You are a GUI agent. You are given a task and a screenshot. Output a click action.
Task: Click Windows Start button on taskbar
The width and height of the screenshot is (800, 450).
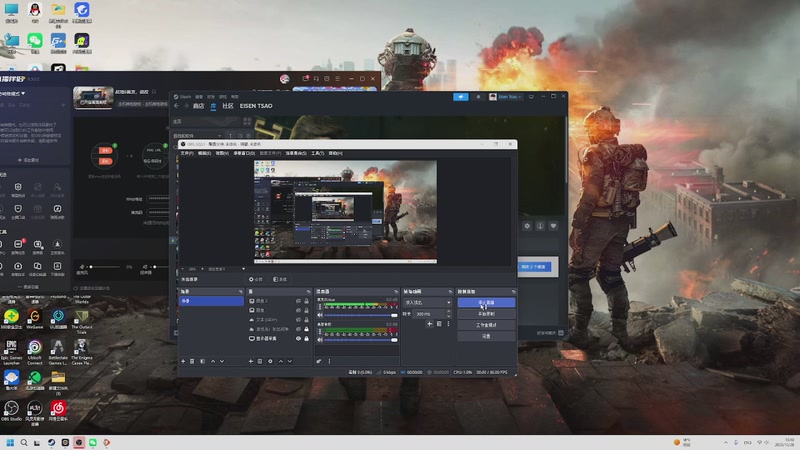coord(10,442)
